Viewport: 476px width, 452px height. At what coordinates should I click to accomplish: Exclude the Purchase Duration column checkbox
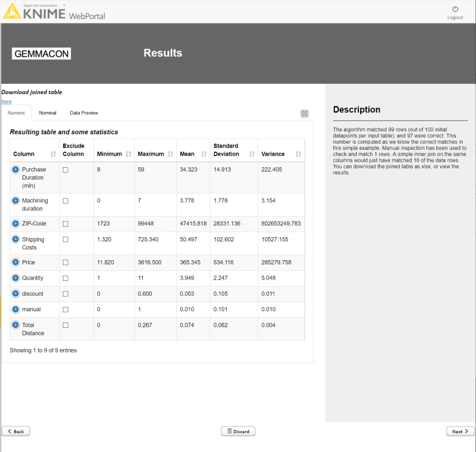pos(66,170)
